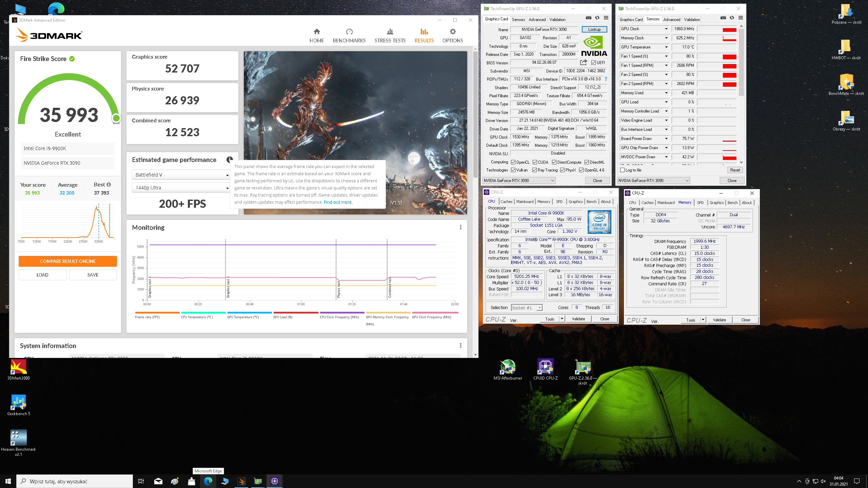
Task: Click the info icon next to Best score
Action: (109, 185)
